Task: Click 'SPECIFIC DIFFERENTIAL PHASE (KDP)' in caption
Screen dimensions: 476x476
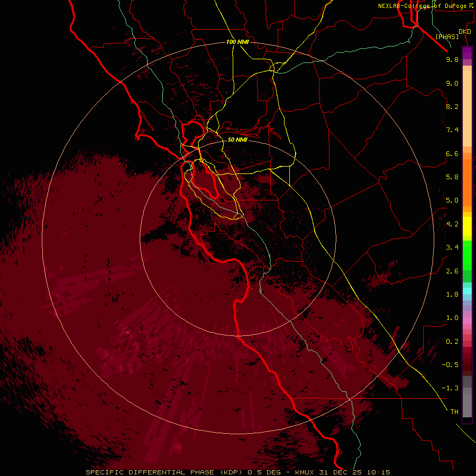Action: (x=164, y=472)
